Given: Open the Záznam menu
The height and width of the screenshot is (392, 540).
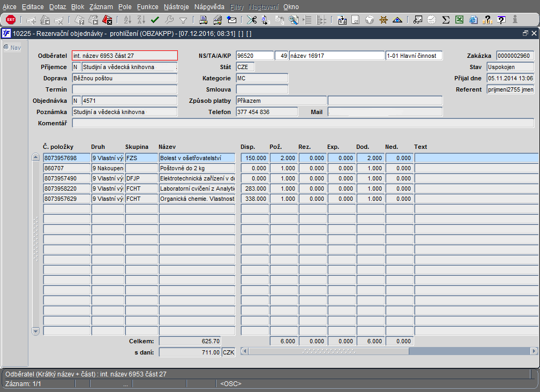Looking at the screenshot, I should click(x=101, y=7).
